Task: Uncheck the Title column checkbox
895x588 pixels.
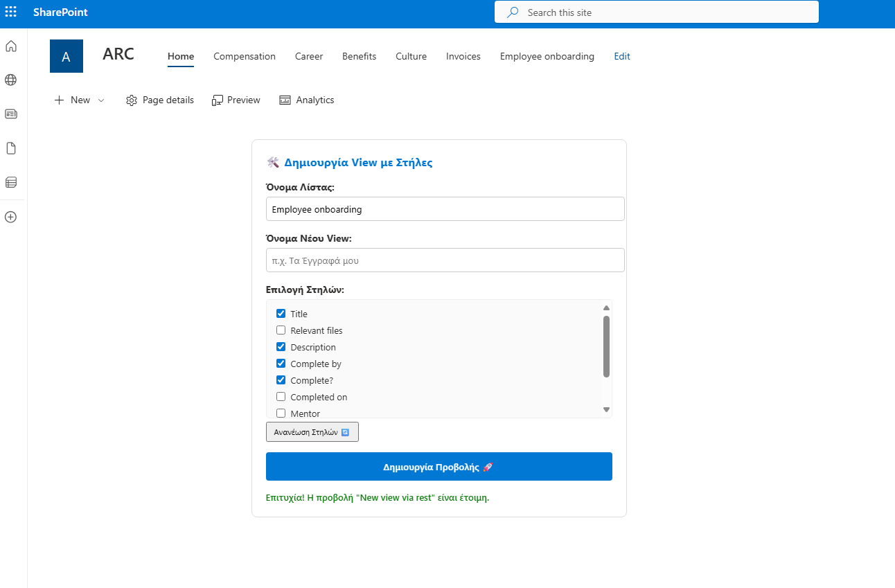Action: pyautogui.click(x=281, y=314)
